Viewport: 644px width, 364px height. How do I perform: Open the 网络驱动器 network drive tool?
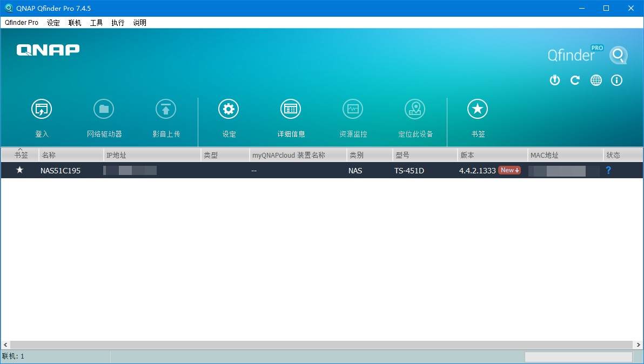[x=104, y=109]
